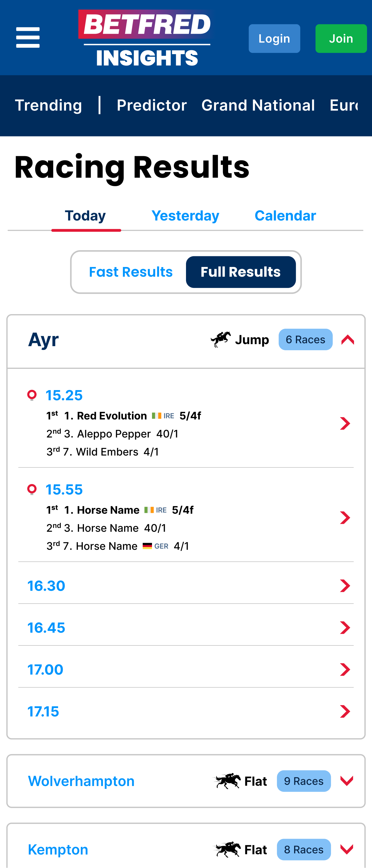Click the Betfred Insights logo
This screenshot has width=372, height=868.
tap(145, 38)
